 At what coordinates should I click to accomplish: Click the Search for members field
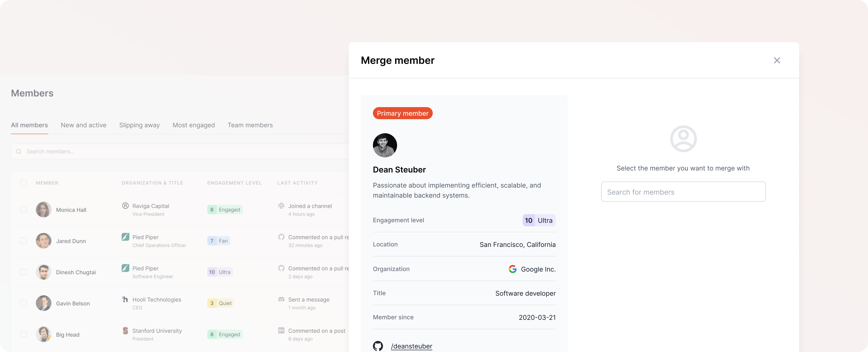click(683, 192)
